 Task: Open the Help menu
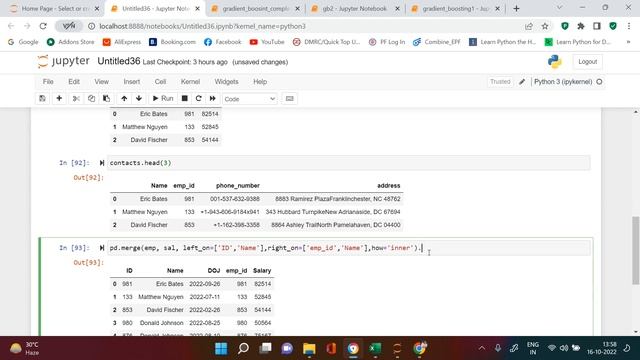[260, 82]
